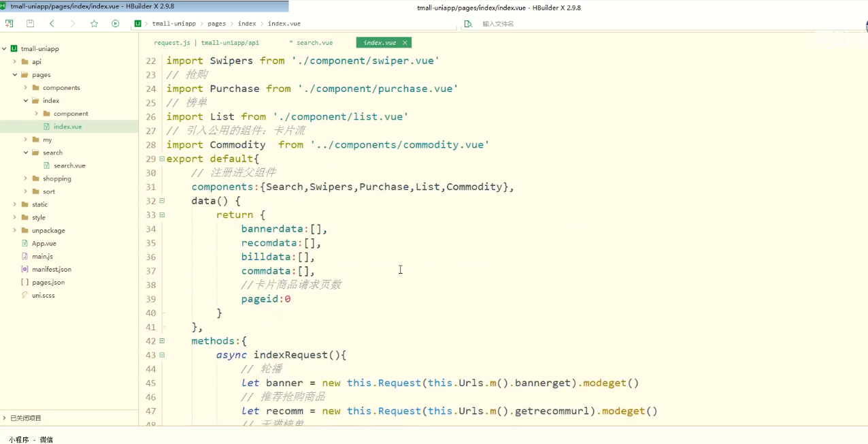Screen dimensions: 868x444
Task: Switch to the search.vue tab
Action: pos(312,42)
